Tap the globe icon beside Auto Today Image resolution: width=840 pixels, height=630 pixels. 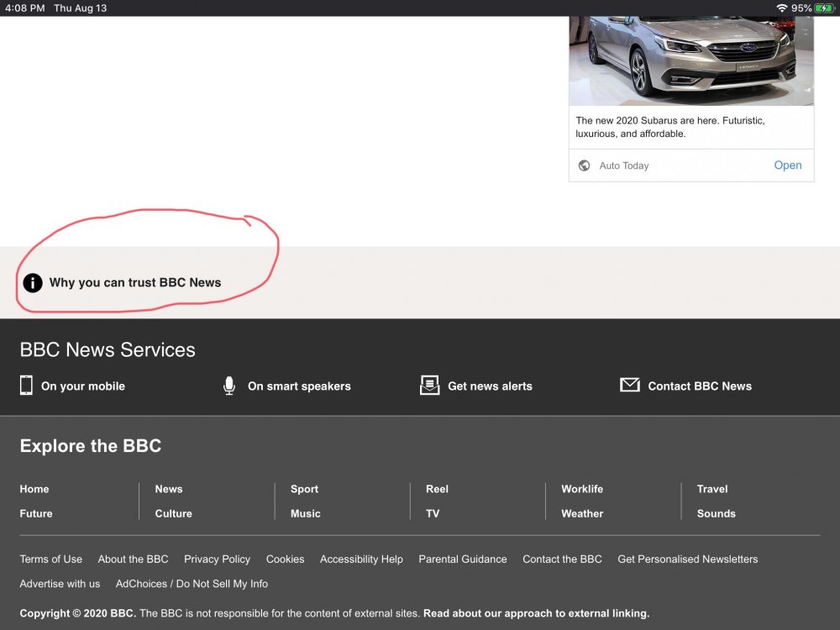point(585,165)
